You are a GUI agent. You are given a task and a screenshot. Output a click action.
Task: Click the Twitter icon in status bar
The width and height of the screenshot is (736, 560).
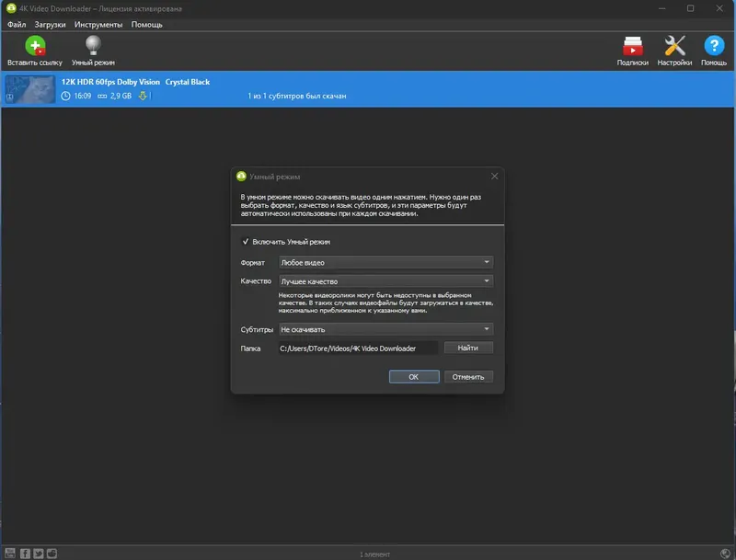pyautogui.click(x=39, y=554)
